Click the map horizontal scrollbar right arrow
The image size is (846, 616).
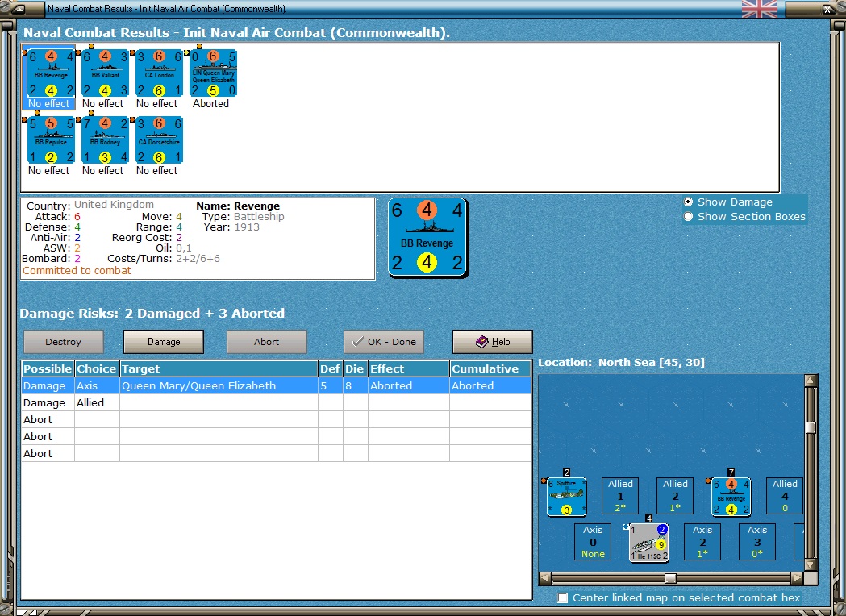coord(798,578)
